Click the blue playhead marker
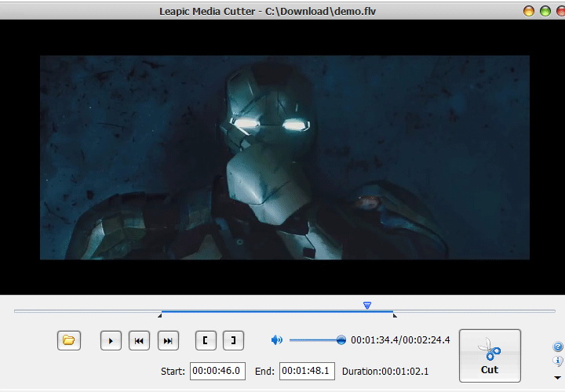Screen dimensions: 565x392 click(367, 305)
